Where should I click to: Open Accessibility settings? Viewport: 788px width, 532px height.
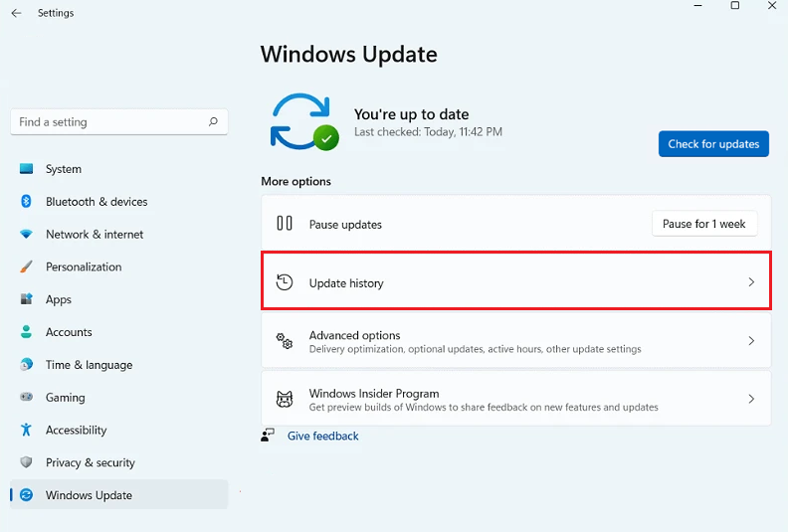(118, 430)
